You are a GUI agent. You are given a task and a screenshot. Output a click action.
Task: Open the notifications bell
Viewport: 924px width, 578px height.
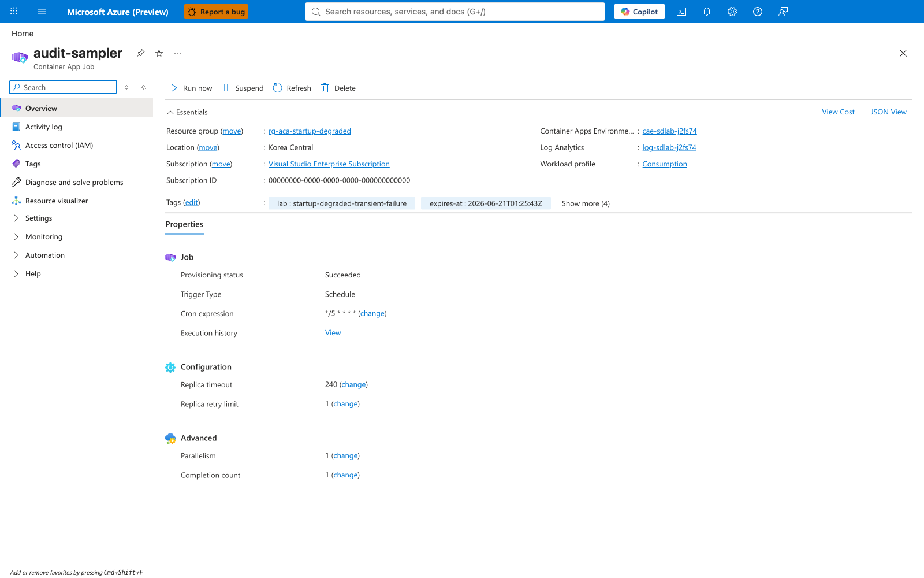click(x=707, y=12)
